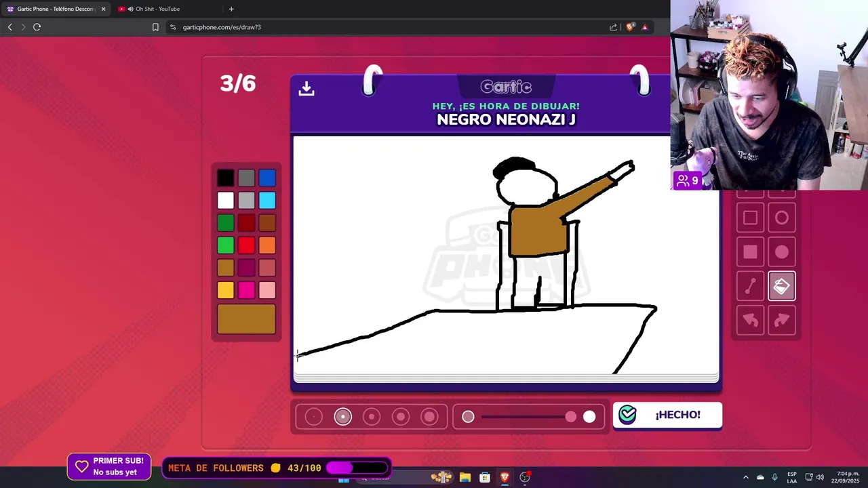Choose the dark red color swatch
Screen dimensions: 868x488
click(x=246, y=223)
